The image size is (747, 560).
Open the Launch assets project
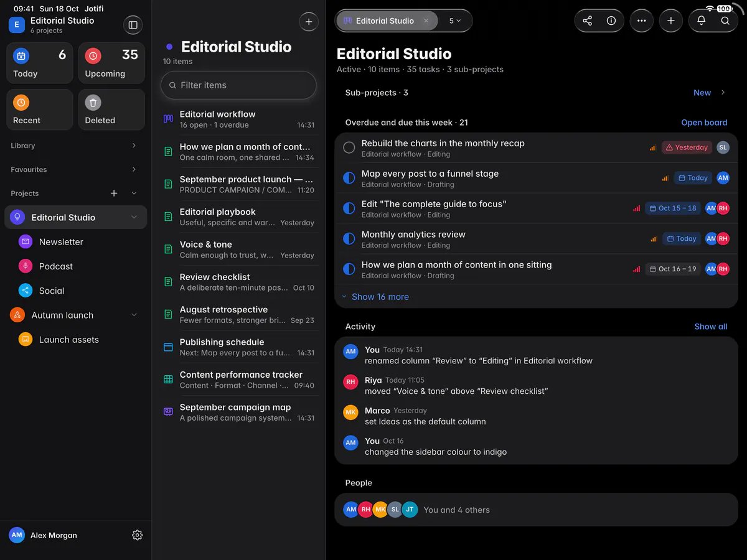[75, 340]
